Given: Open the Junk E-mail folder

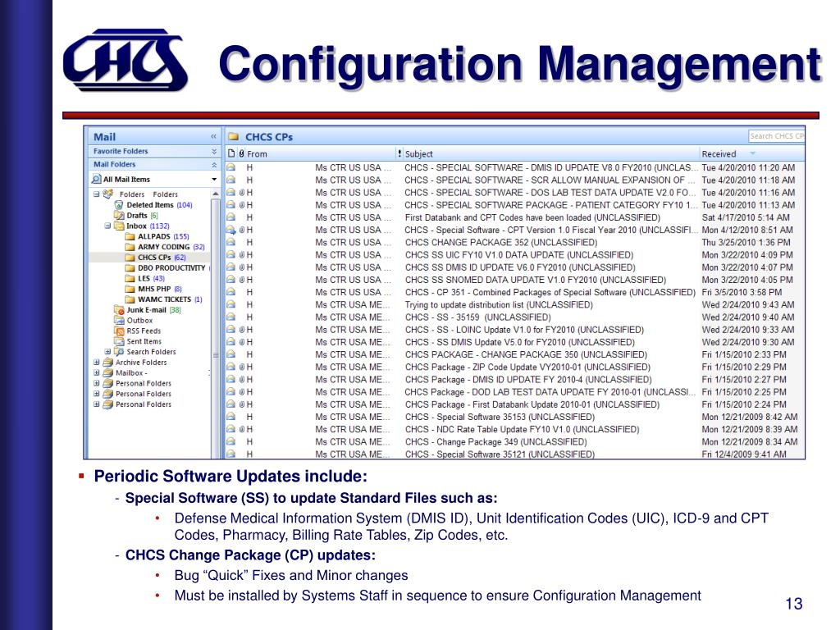Looking at the screenshot, I should pos(148,309).
